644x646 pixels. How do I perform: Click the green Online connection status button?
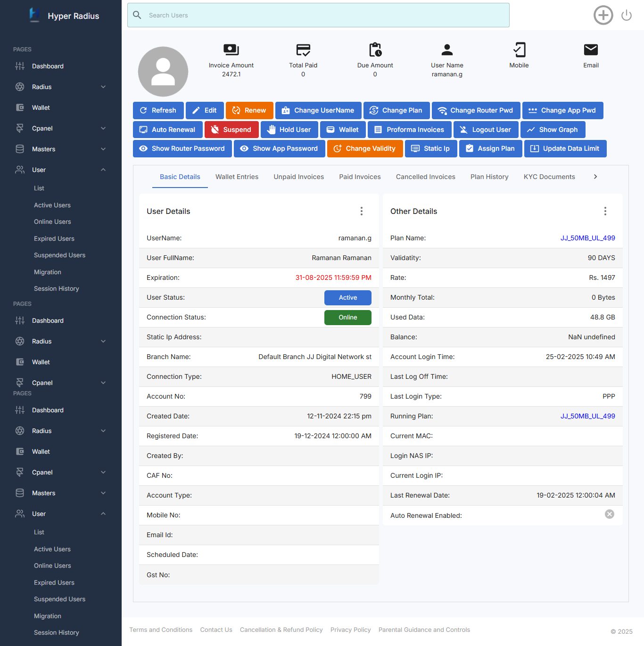348,318
